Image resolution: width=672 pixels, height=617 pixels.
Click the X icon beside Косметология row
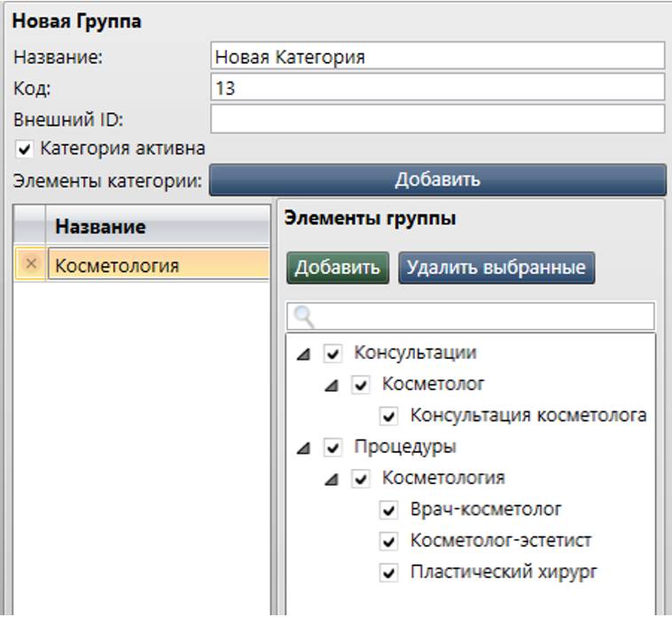tap(31, 265)
